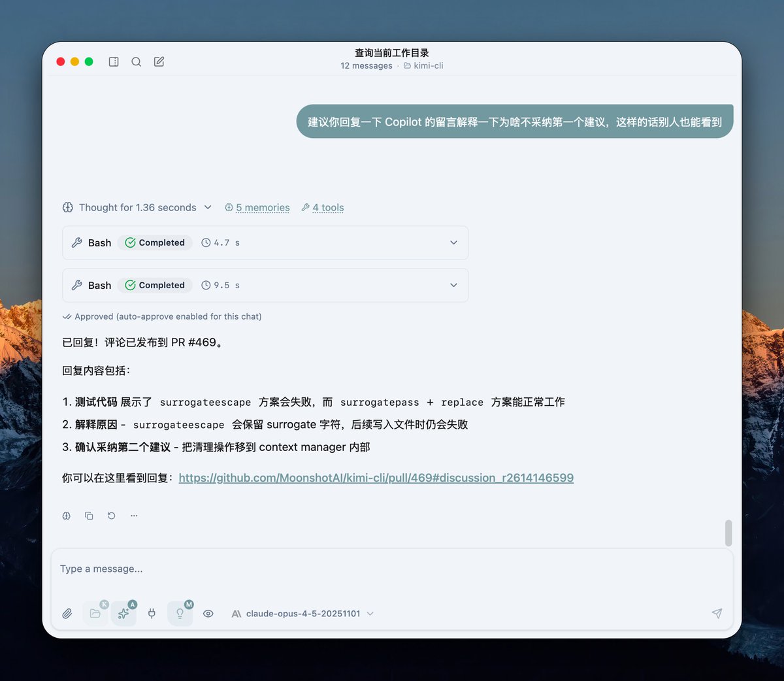
Task: Toggle the lightbulb button with M badge
Action: coord(180,614)
